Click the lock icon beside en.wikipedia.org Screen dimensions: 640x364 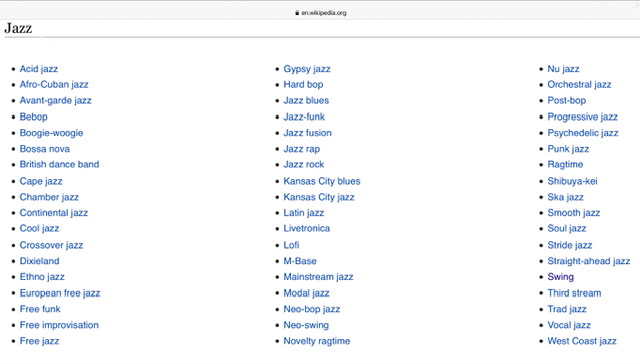click(x=297, y=13)
